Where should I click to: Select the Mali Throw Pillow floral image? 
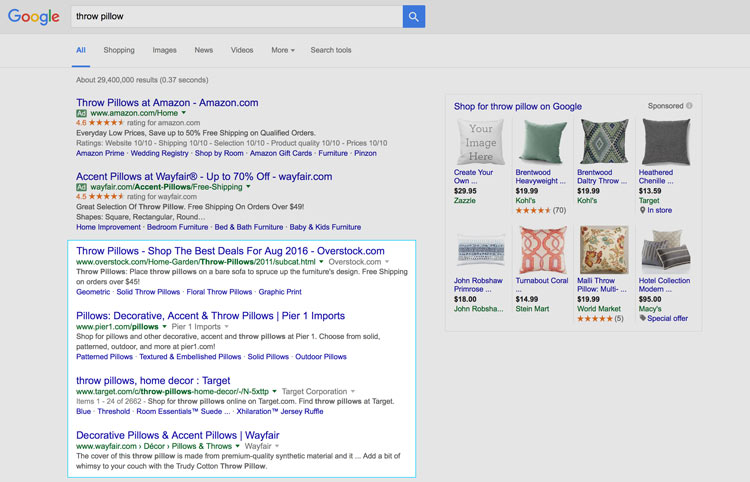pos(604,250)
